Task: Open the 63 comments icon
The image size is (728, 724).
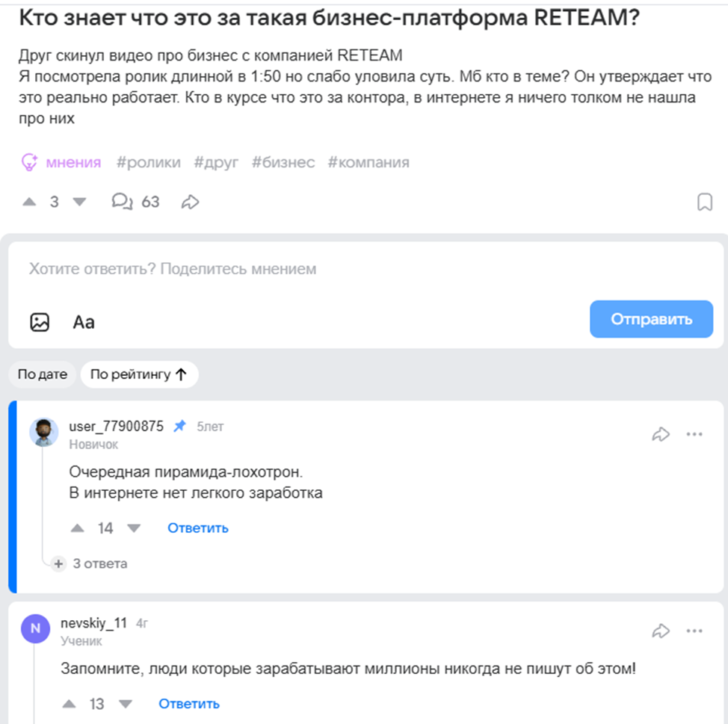Action: click(122, 202)
